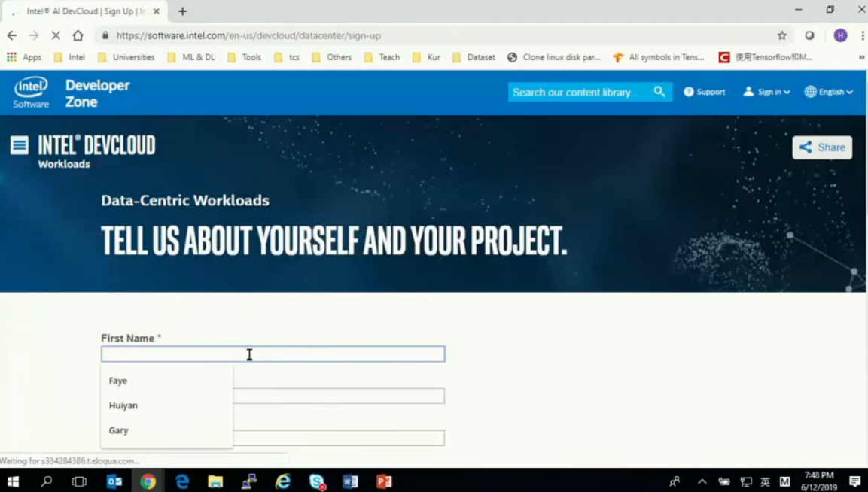Open Windows taskbar search
This screenshot has height=492, width=868.
(x=47, y=481)
